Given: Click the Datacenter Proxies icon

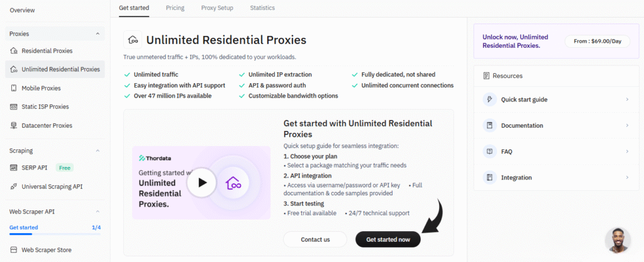Looking at the screenshot, I should click(x=14, y=125).
